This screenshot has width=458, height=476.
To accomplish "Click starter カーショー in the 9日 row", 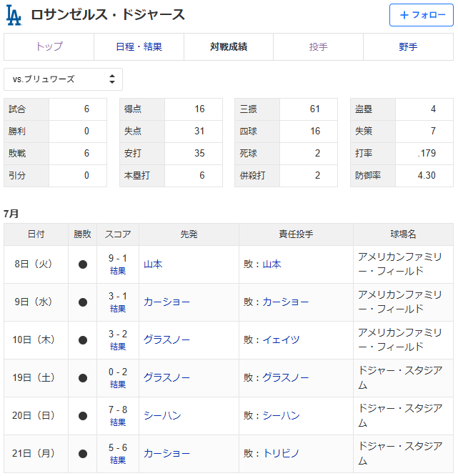I will point(166,302).
